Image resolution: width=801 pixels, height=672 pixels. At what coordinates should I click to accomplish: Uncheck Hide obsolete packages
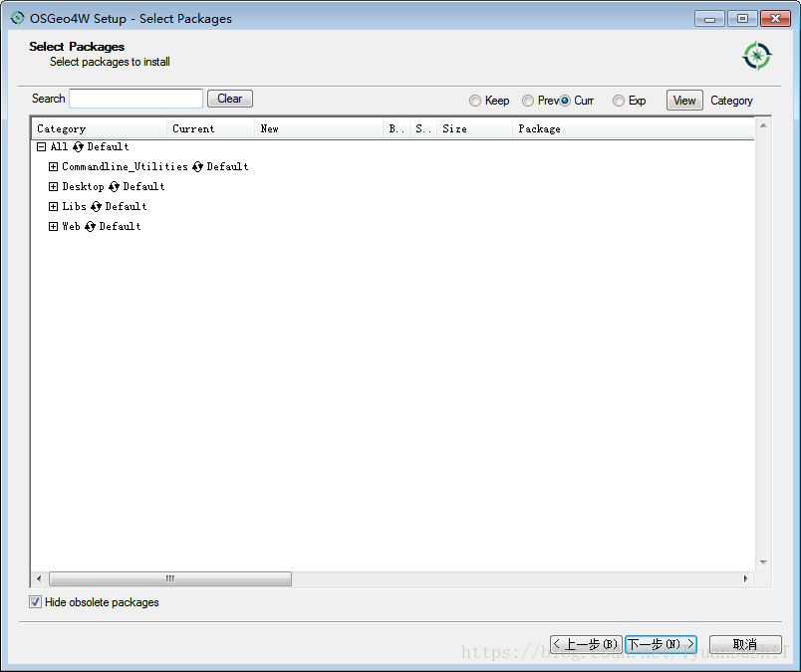[x=35, y=602]
